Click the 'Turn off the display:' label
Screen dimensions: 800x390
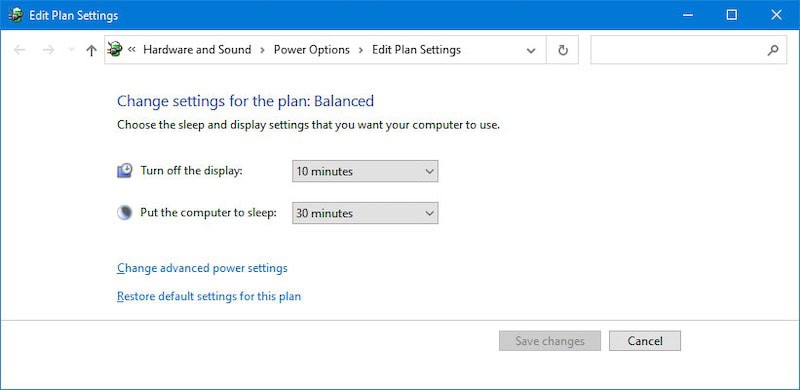pos(191,170)
